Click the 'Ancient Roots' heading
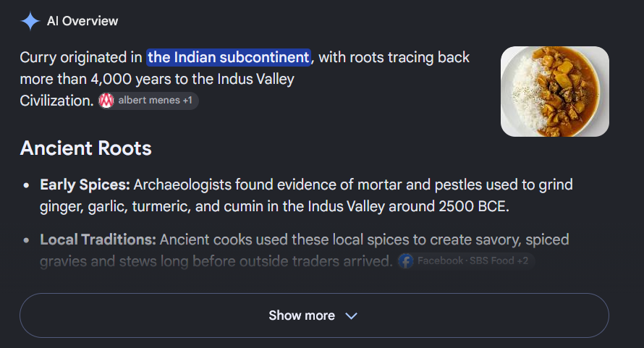This screenshot has width=644, height=348. [86, 148]
